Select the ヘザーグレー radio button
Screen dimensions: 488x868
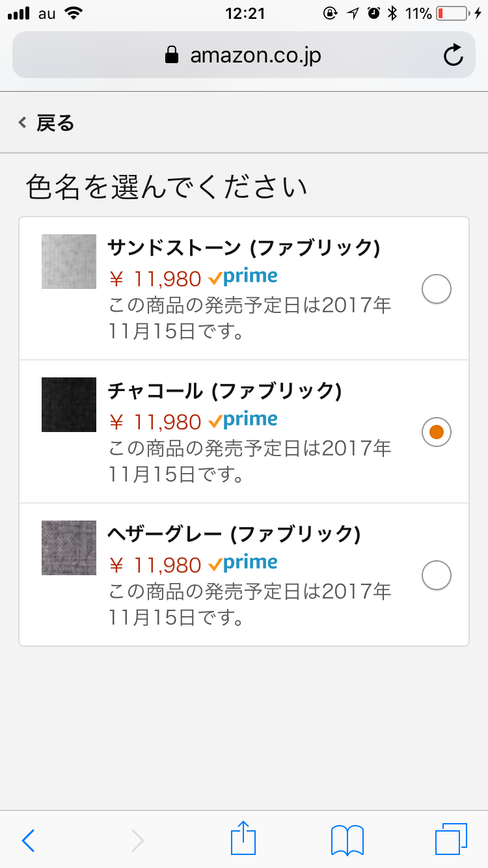[437, 575]
